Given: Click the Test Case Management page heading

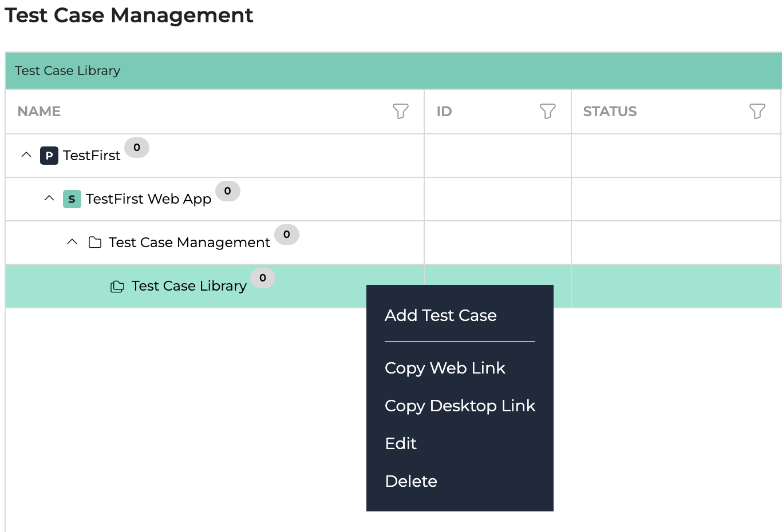Looking at the screenshot, I should click(x=129, y=15).
